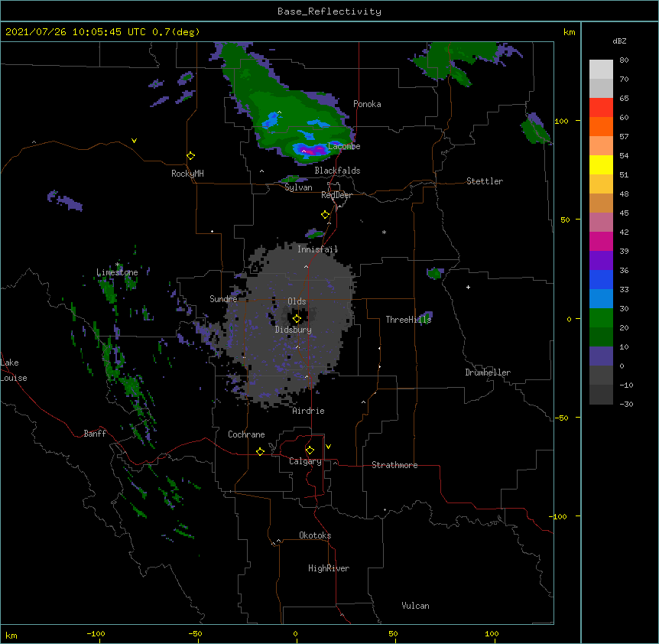Click the blue 33-36 dBZ legend swatch

[x=601, y=279]
